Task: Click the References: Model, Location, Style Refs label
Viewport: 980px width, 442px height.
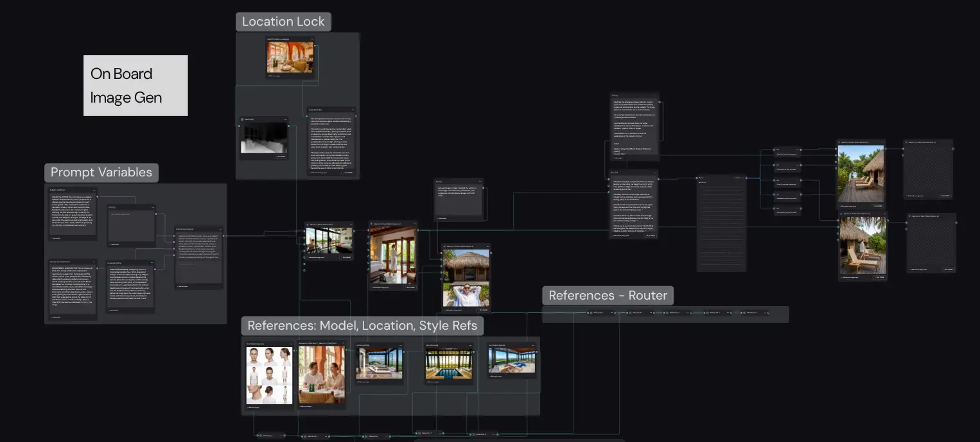Action: (x=362, y=326)
